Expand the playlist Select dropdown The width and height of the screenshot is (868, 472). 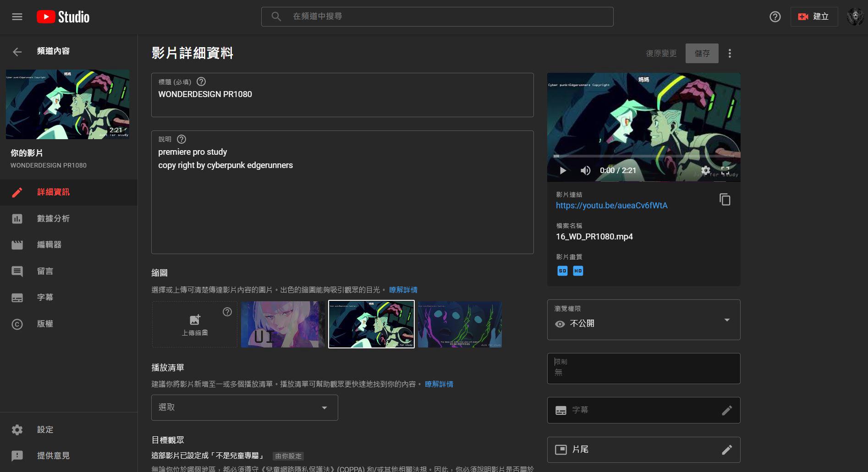(x=245, y=407)
